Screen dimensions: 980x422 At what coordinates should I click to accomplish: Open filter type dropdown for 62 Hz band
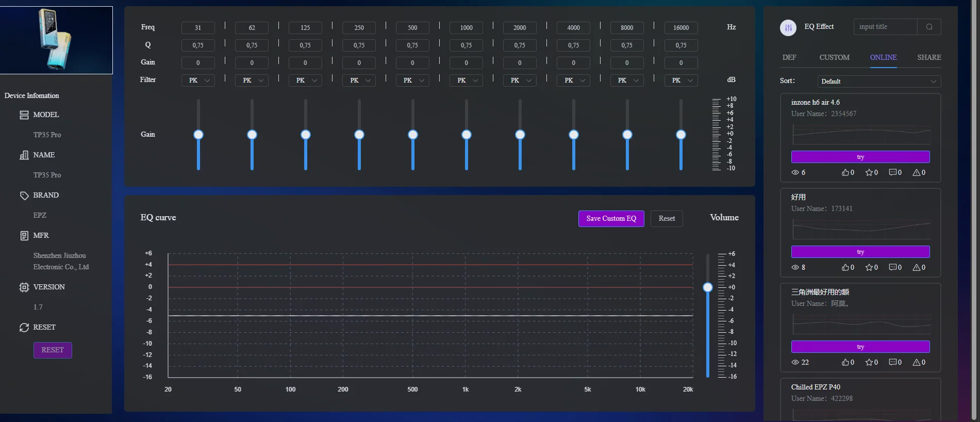[252, 80]
